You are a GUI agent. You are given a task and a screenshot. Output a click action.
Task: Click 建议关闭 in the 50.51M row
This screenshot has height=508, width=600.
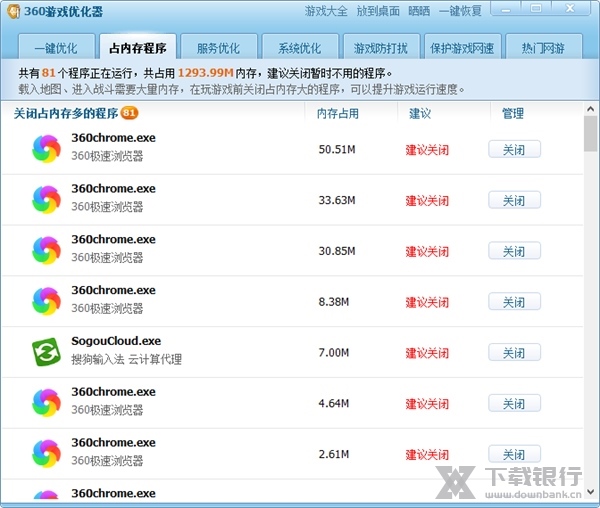(x=427, y=150)
